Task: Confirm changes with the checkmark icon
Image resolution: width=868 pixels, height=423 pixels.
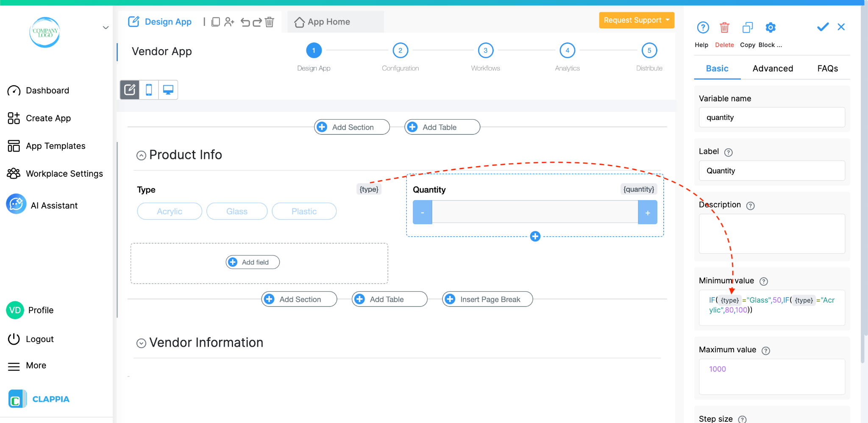Action: 823,27
